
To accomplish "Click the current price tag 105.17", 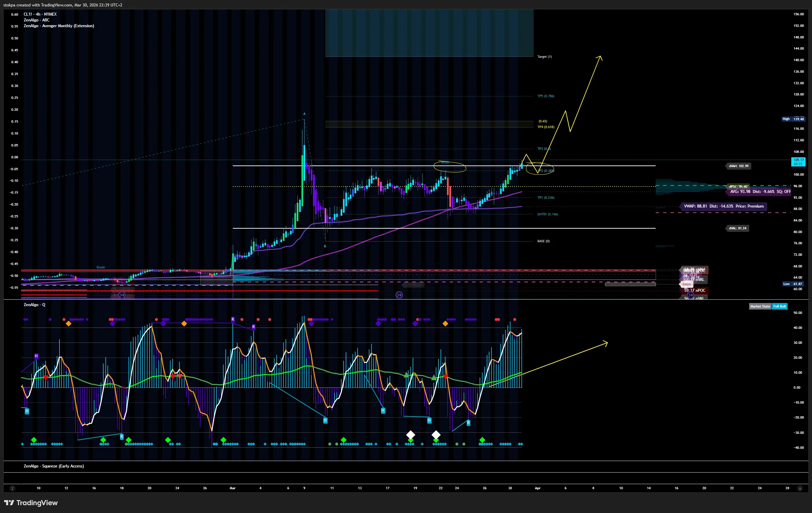I will [x=798, y=162].
